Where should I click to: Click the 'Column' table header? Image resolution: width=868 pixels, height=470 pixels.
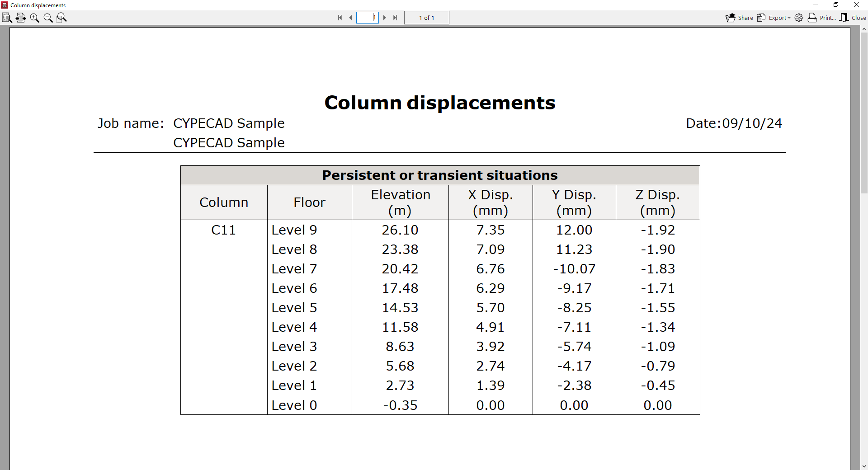point(224,202)
